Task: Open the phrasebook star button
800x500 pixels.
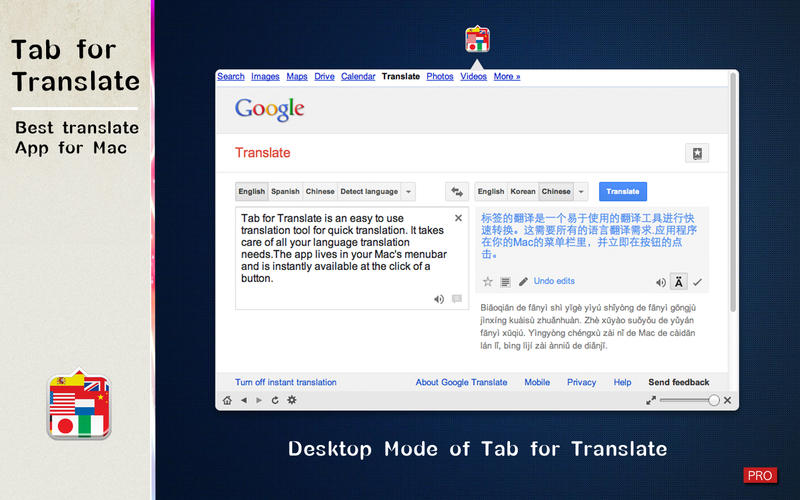Action: pyautogui.click(x=697, y=153)
